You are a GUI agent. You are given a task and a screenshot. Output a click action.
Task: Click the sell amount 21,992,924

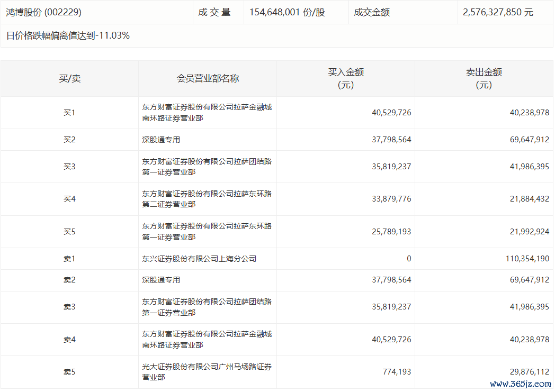pos(530,232)
